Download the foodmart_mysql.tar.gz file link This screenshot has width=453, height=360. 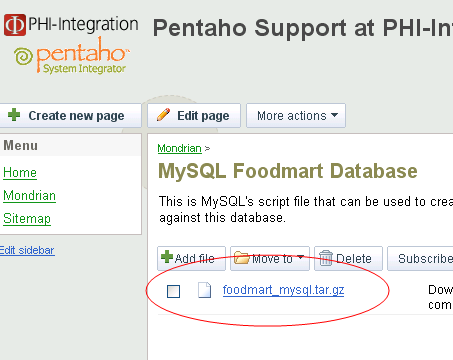click(x=283, y=290)
